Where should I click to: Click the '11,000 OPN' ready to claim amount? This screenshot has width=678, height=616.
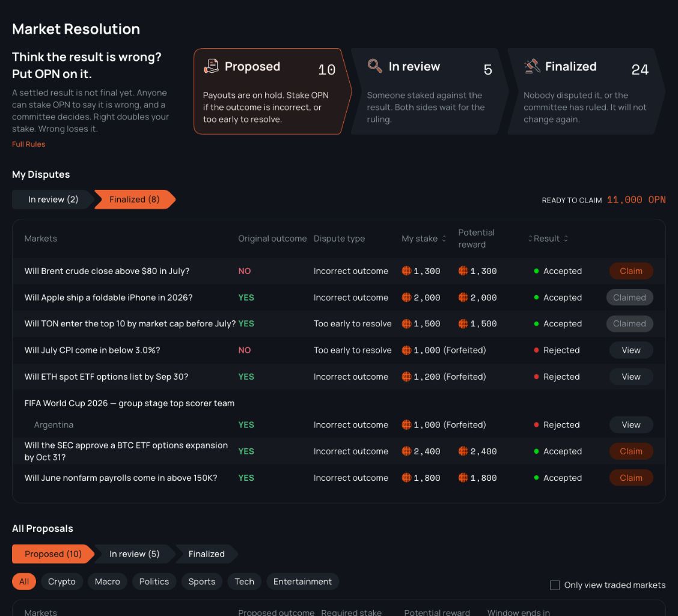[636, 200]
